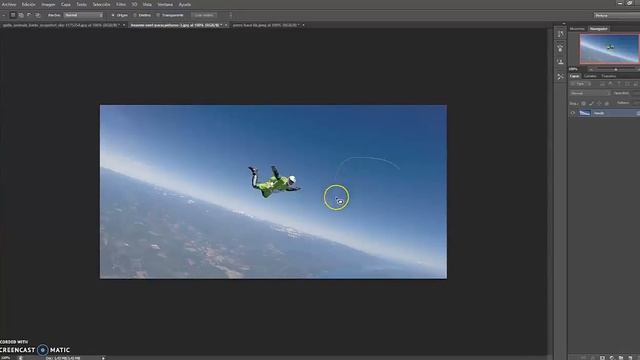Toggle the adjustment layers filter icon
The width and height of the screenshot is (640, 360).
coord(611,84)
